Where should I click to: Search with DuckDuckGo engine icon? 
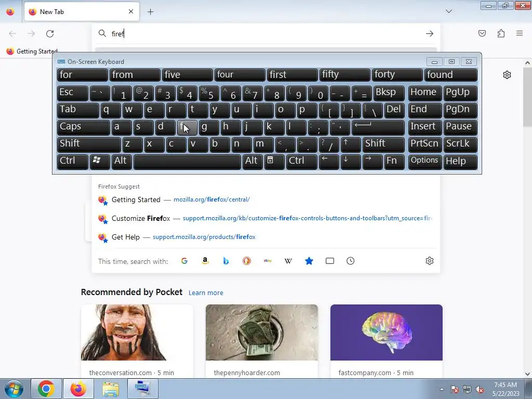pos(247,261)
